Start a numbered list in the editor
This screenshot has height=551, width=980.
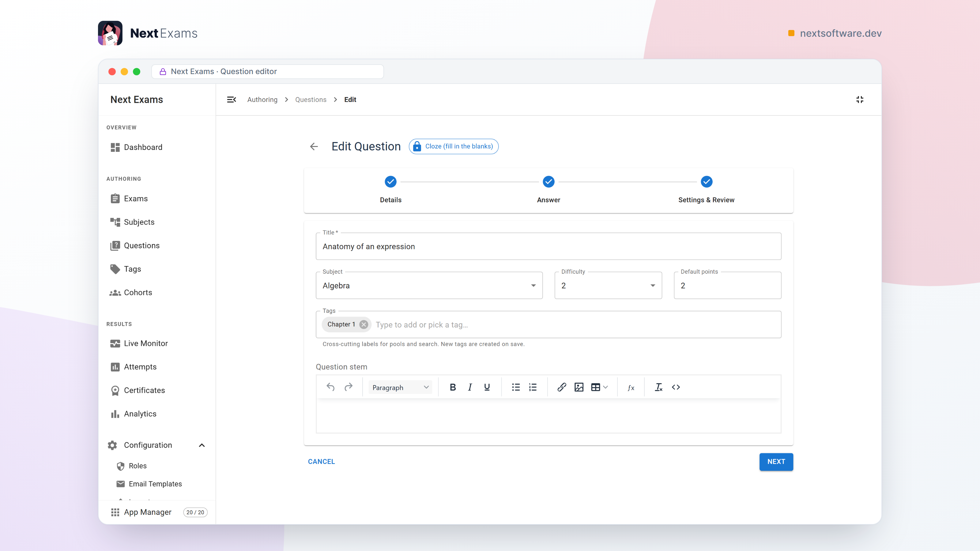click(x=533, y=387)
